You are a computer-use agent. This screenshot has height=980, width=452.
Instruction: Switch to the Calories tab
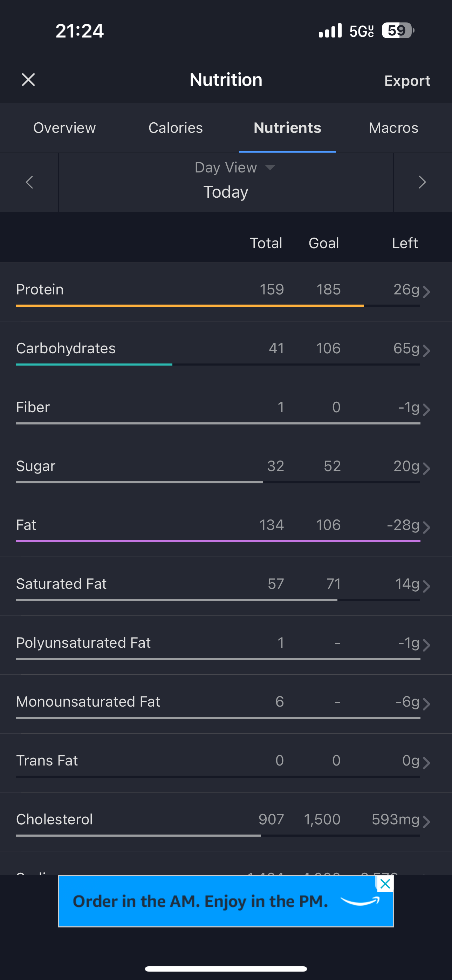point(176,128)
